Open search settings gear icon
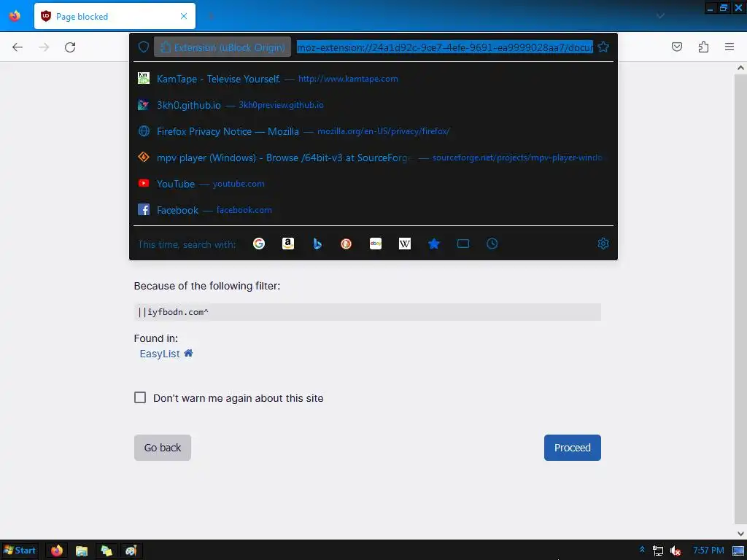Viewport: 747px width, 560px height. (603, 244)
